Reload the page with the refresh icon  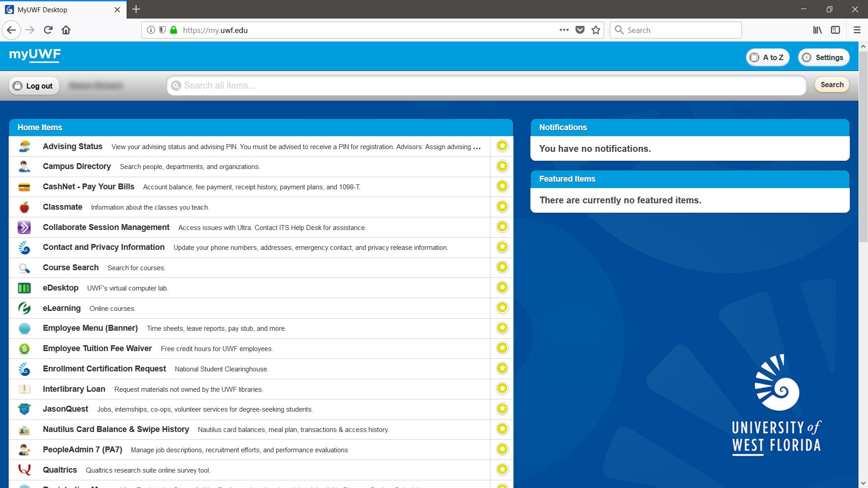pyautogui.click(x=48, y=30)
